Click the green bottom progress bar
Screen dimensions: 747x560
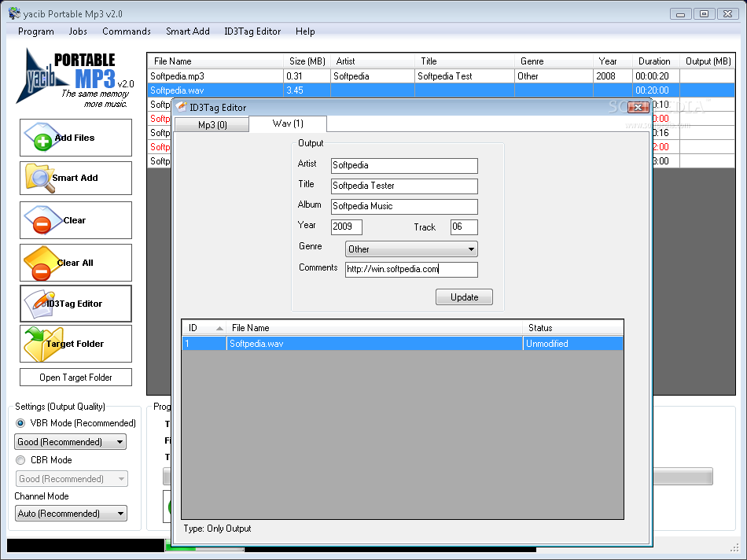coord(205,550)
